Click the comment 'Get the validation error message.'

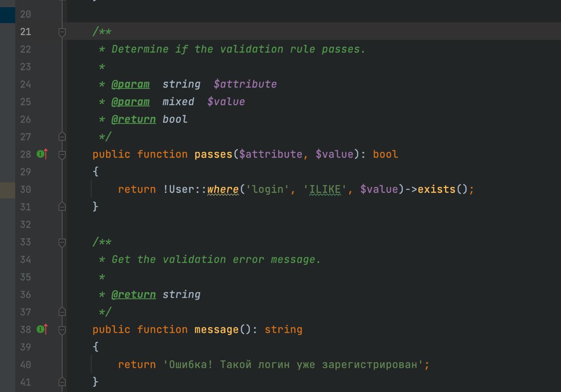coord(217,259)
